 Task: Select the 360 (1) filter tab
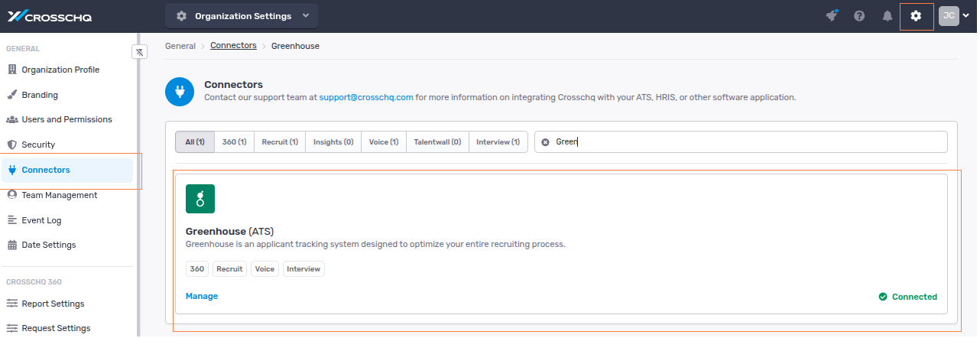pos(234,141)
